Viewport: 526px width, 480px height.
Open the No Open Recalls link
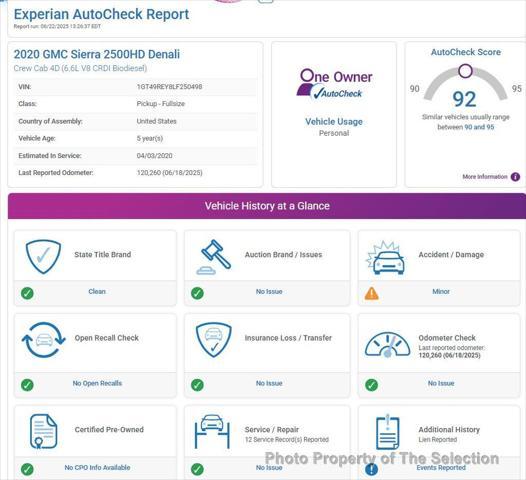point(97,383)
